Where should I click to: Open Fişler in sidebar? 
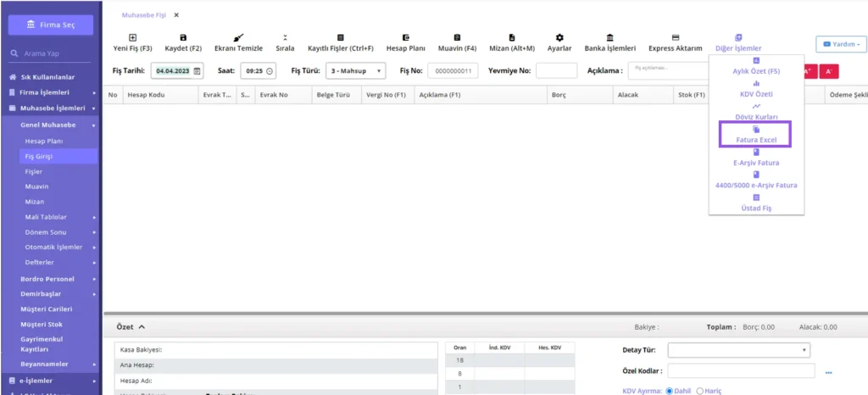(34, 171)
